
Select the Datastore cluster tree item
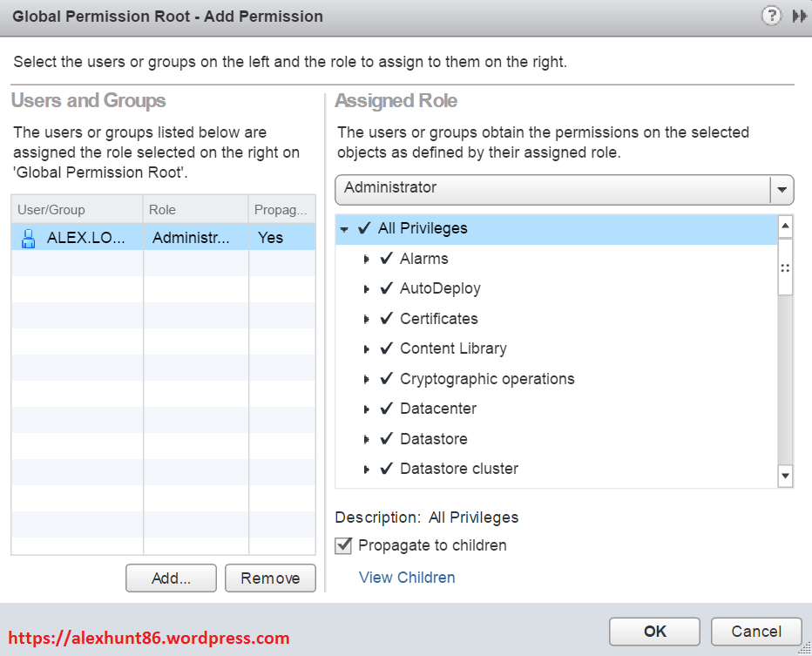coord(458,469)
